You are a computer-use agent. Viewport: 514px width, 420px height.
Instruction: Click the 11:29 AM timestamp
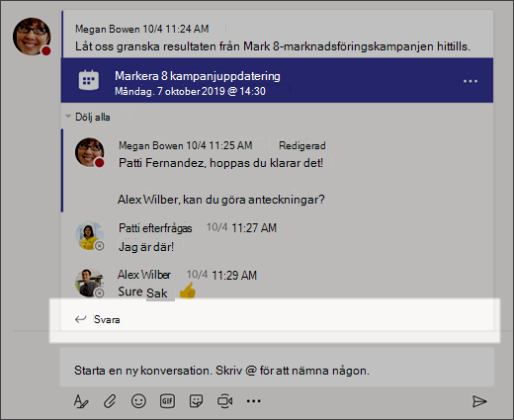pos(234,276)
